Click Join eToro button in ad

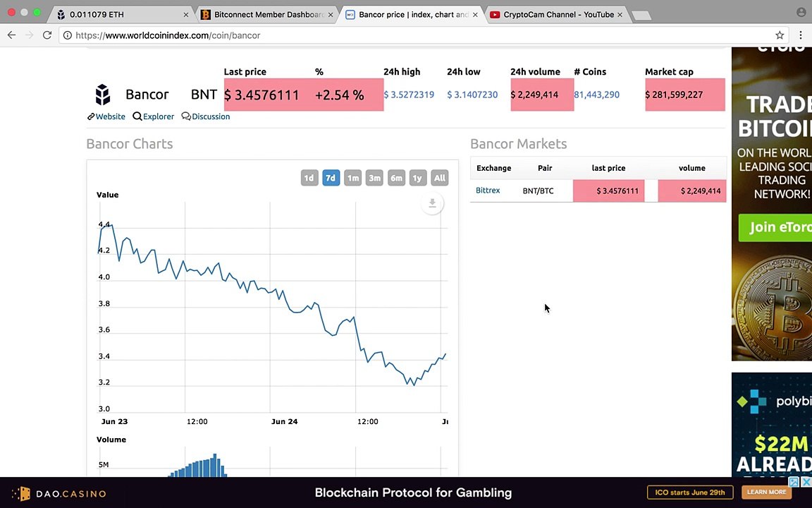775,227
